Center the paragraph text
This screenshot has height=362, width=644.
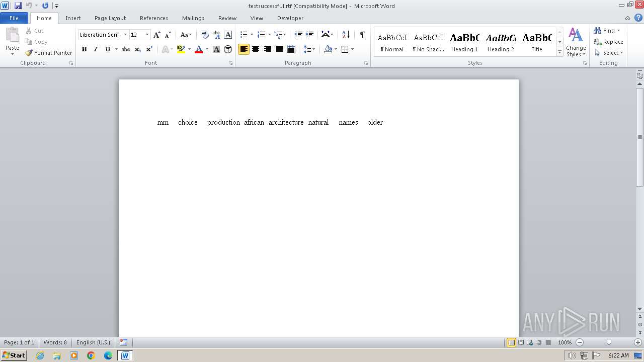pyautogui.click(x=256, y=49)
